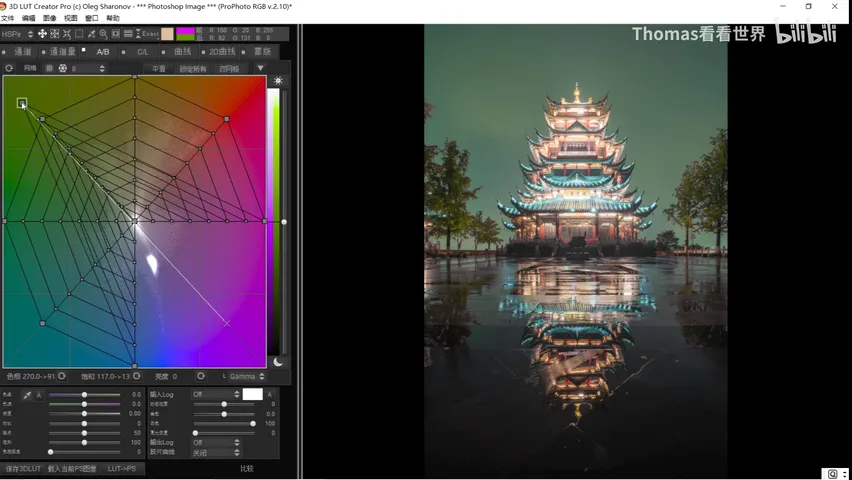Open the 输入Log dropdown set to Off
Viewport: 852px width, 480px height.
pyautogui.click(x=215, y=394)
